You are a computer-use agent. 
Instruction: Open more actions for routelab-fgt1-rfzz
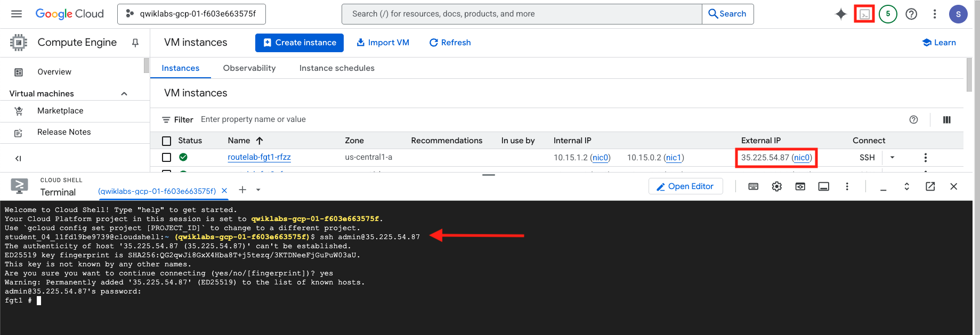(x=926, y=158)
